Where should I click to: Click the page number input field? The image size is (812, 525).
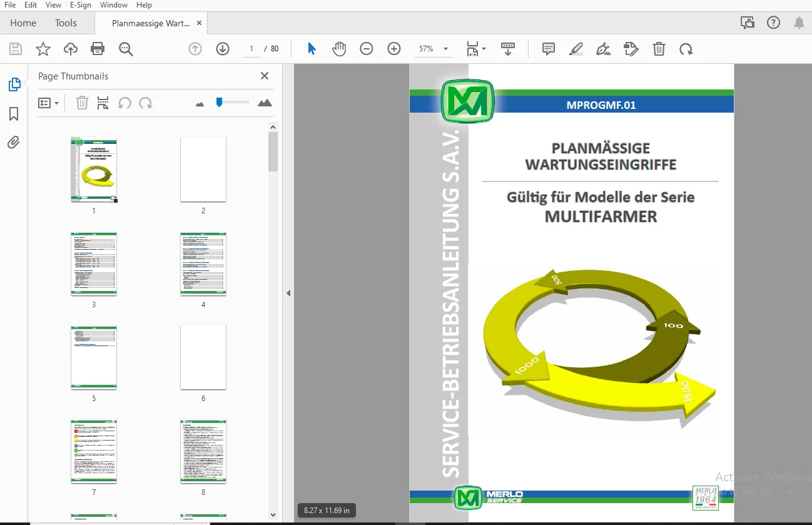pos(251,49)
